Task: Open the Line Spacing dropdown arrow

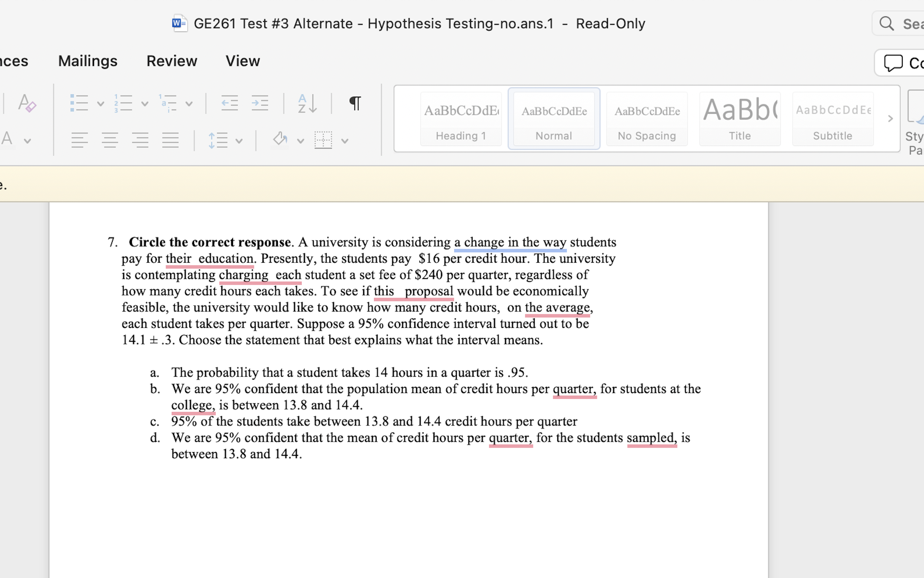Action: click(239, 141)
